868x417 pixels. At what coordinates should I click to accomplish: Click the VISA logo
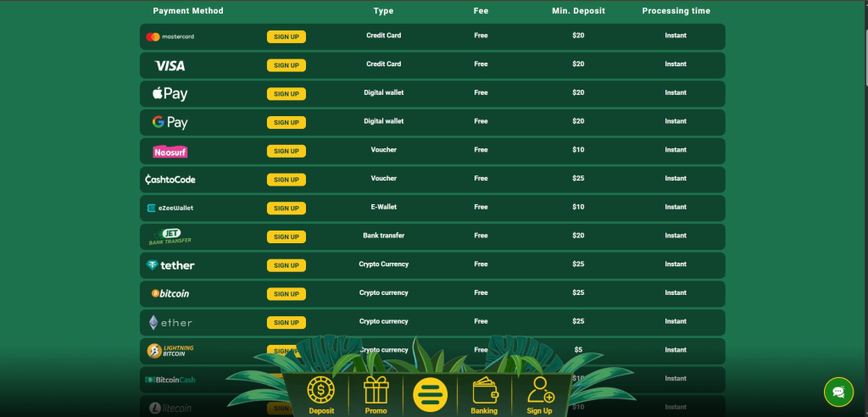click(x=170, y=66)
